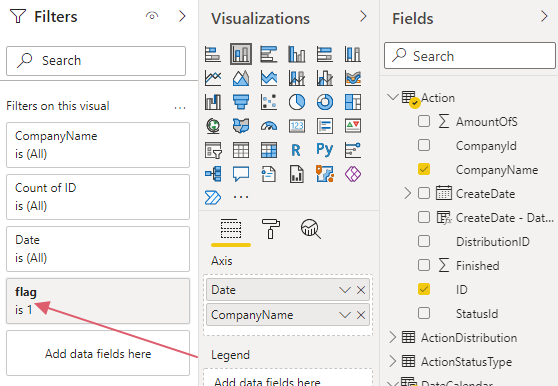Check the AmountOfS field checkbox
This screenshot has height=386, width=558.
point(424,121)
